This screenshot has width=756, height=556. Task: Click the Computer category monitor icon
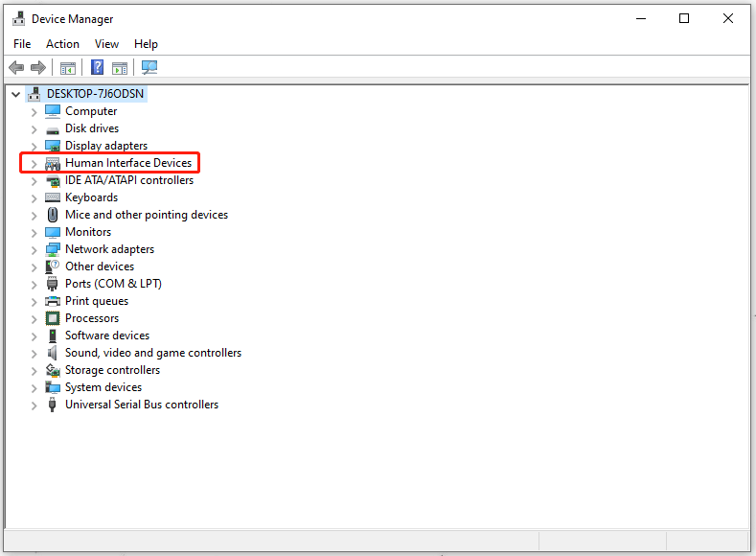point(53,111)
